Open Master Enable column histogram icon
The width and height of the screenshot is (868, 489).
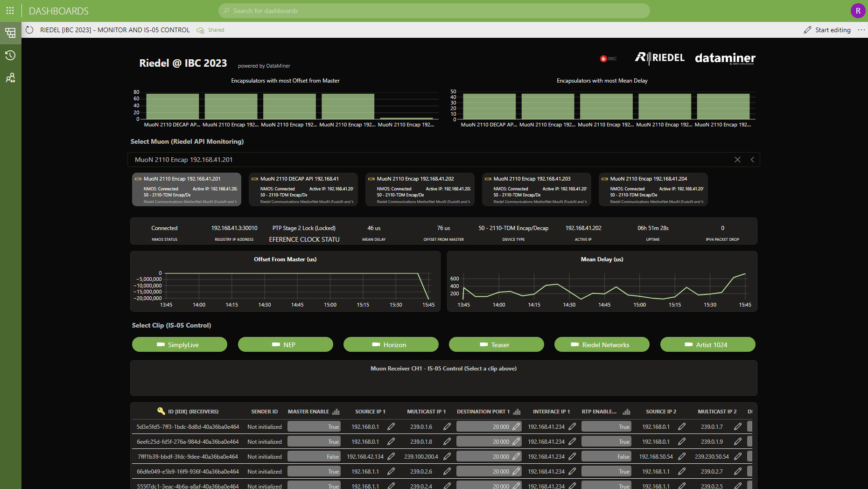[336, 412]
